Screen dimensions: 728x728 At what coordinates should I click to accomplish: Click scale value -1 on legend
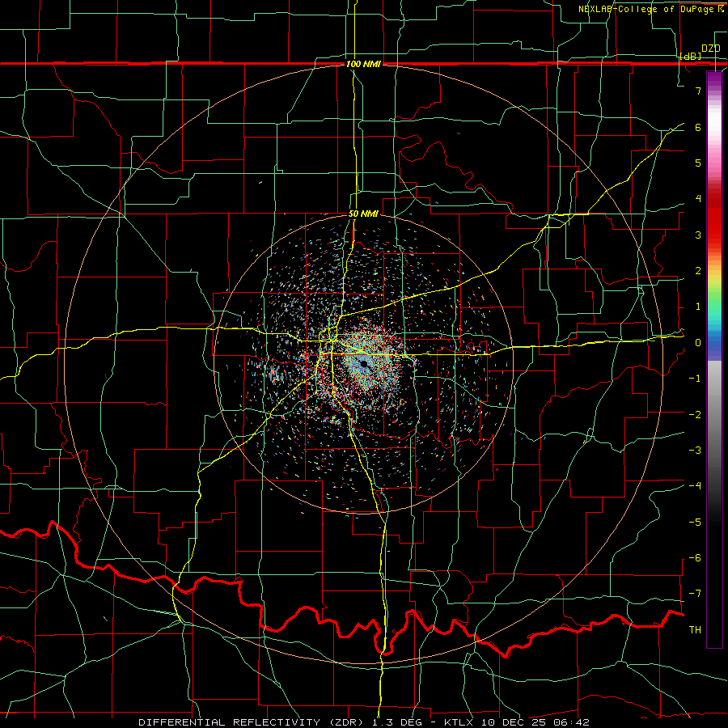[695, 379]
